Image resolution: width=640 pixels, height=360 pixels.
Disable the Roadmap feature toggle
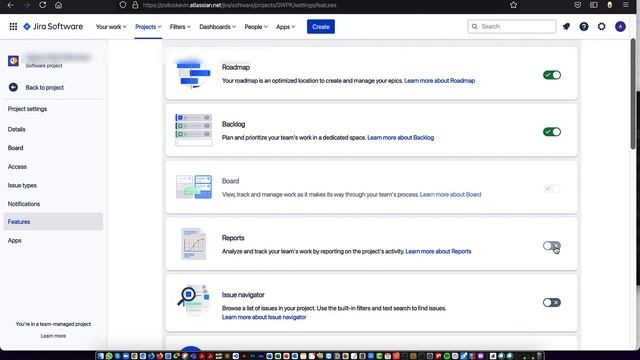[x=552, y=75]
